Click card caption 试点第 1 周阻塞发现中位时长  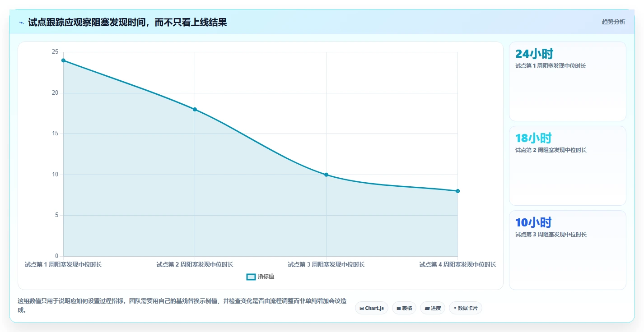[x=551, y=66]
